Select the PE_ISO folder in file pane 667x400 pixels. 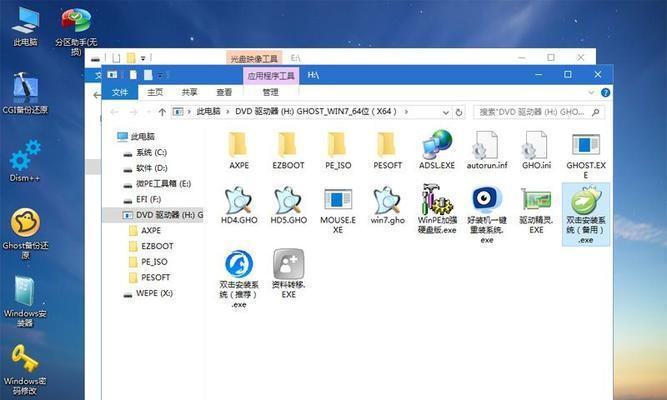tap(338, 150)
